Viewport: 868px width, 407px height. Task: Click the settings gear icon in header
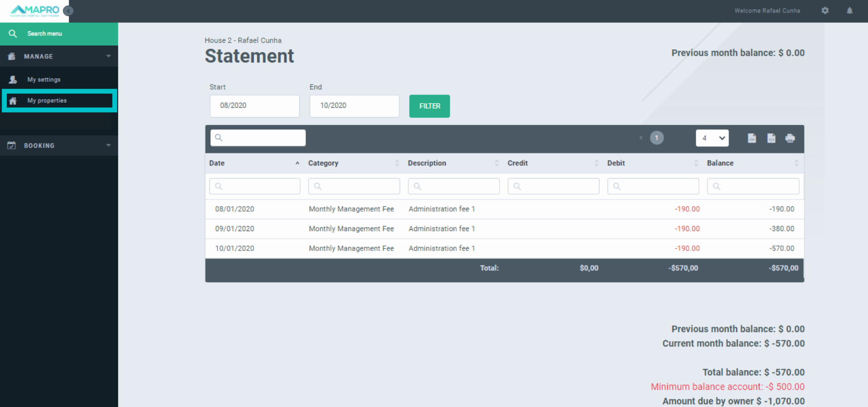825,10
